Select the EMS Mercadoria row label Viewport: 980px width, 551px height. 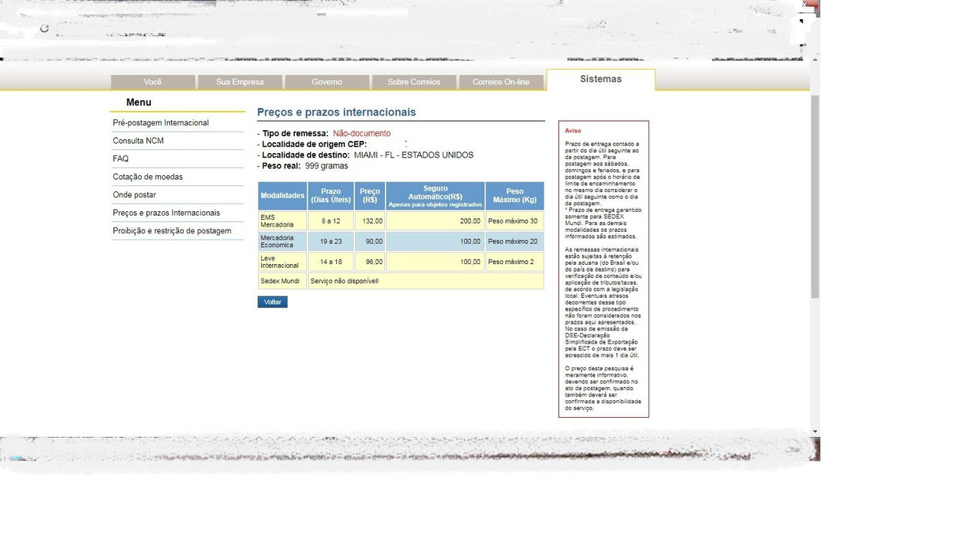click(283, 221)
